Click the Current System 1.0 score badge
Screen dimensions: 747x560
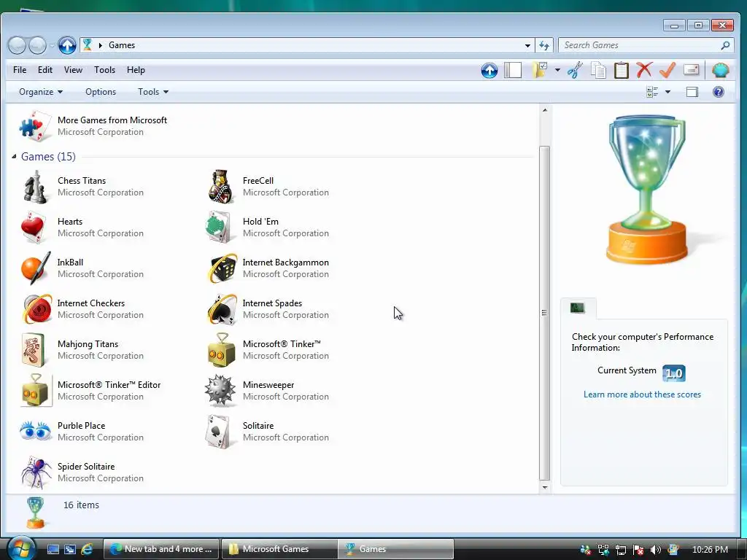[x=673, y=373]
